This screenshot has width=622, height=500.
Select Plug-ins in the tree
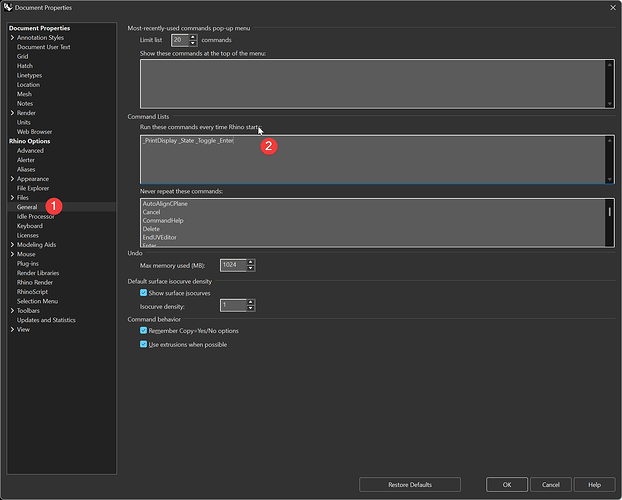[x=27, y=264]
